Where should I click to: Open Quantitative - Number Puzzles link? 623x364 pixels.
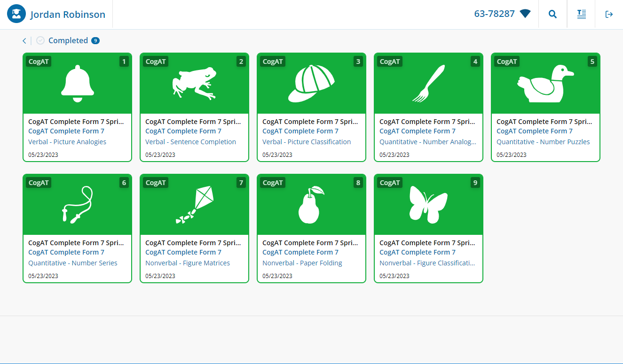[x=543, y=142]
